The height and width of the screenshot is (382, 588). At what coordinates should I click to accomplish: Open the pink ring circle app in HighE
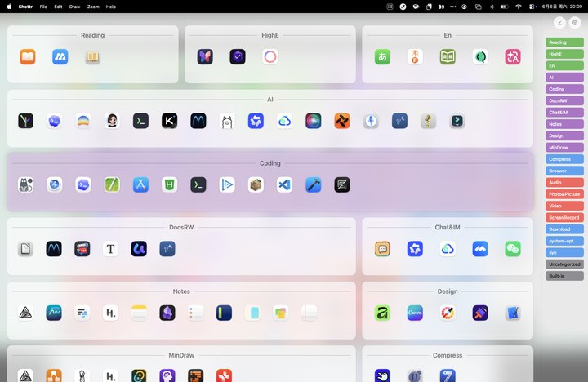pos(270,57)
